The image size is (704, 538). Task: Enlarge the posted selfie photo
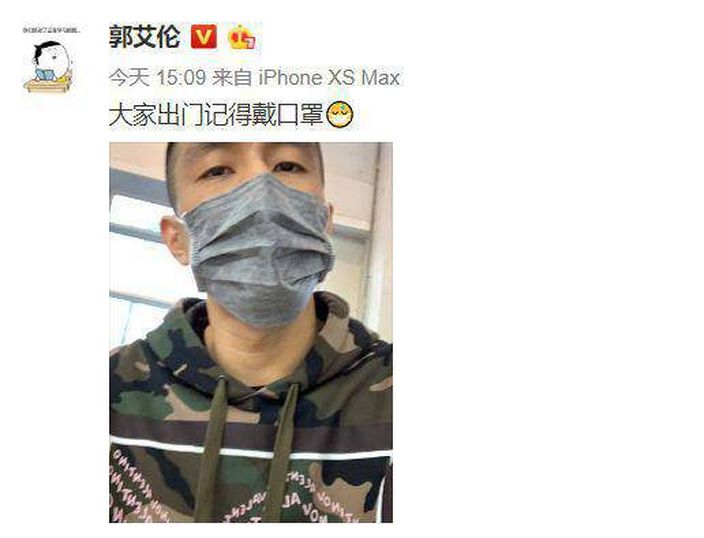click(x=251, y=332)
